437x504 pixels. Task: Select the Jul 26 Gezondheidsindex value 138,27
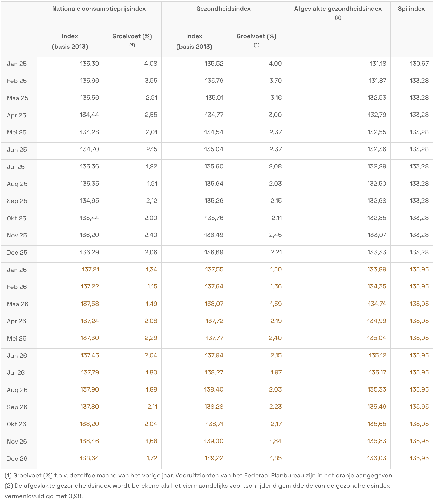coord(214,372)
